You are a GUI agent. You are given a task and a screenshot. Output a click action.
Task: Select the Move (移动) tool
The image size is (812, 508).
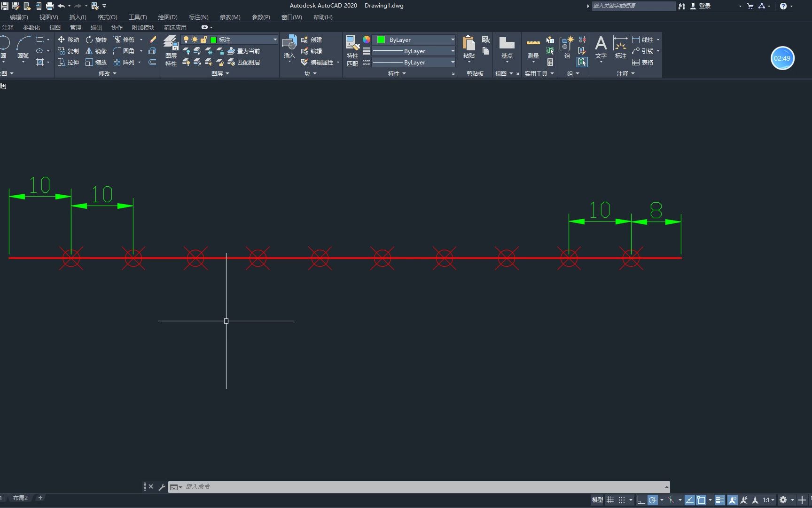[x=68, y=40]
